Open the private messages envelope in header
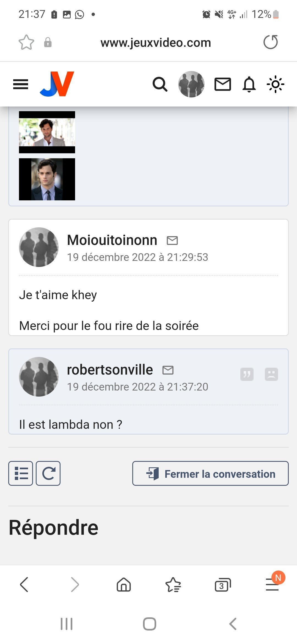Screen dimensions: 297x644 [222, 84]
